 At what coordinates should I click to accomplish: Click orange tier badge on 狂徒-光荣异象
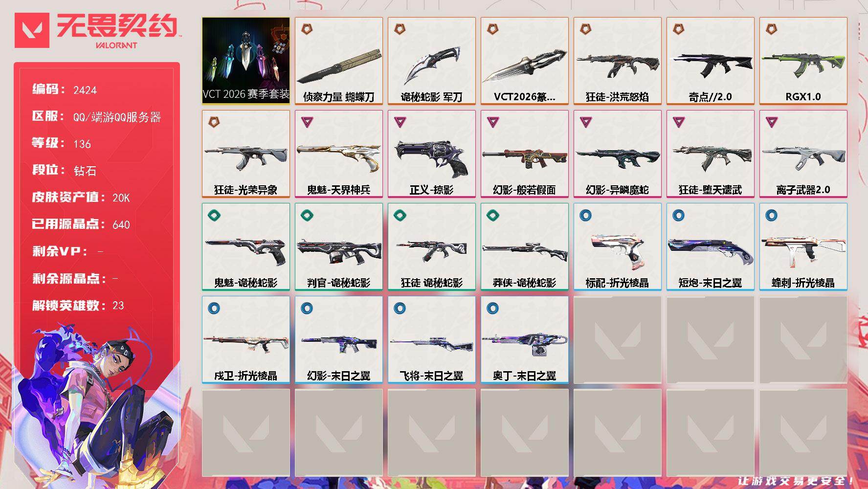click(214, 122)
